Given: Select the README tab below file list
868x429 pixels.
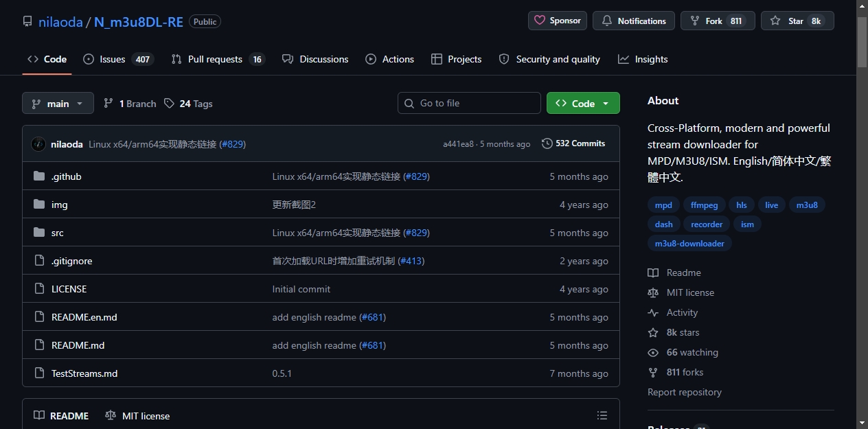Looking at the screenshot, I should pyautogui.click(x=61, y=416).
